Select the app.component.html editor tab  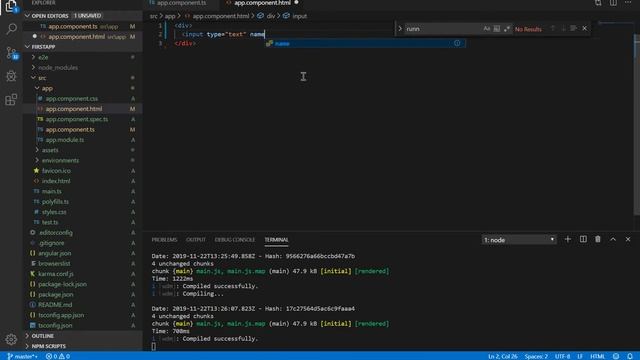point(262,3)
